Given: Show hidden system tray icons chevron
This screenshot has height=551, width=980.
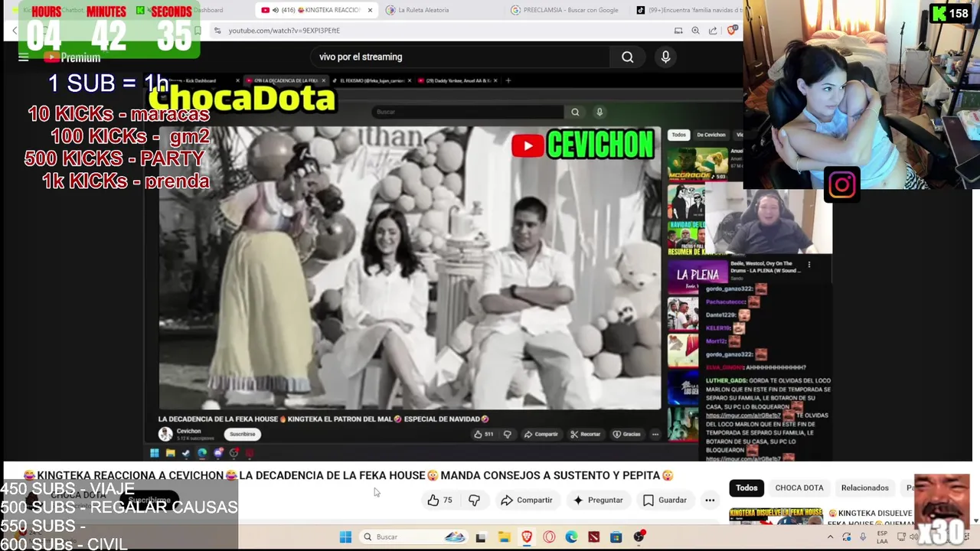Looking at the screenshot, I should tap(830, 537).
